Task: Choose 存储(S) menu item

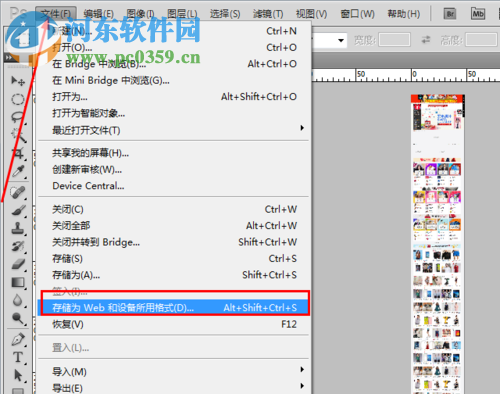Action: (x=173, y=258)
